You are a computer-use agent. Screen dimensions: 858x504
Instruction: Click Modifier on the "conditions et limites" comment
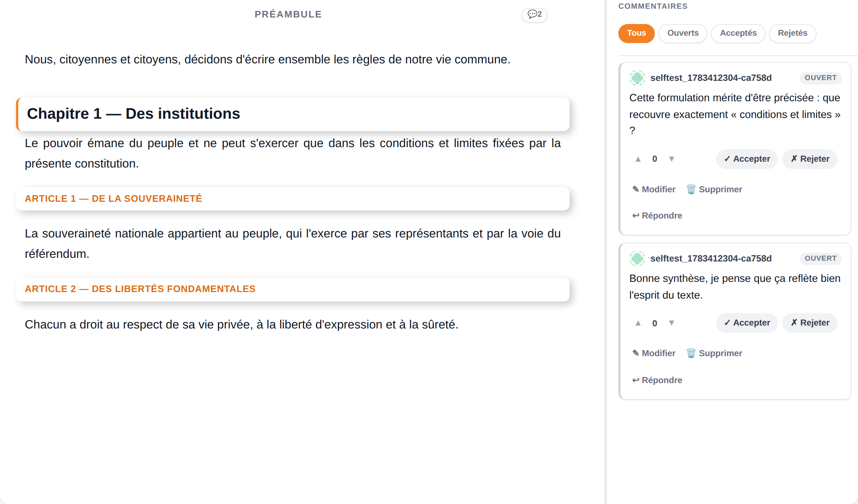(x=654, y=189)
